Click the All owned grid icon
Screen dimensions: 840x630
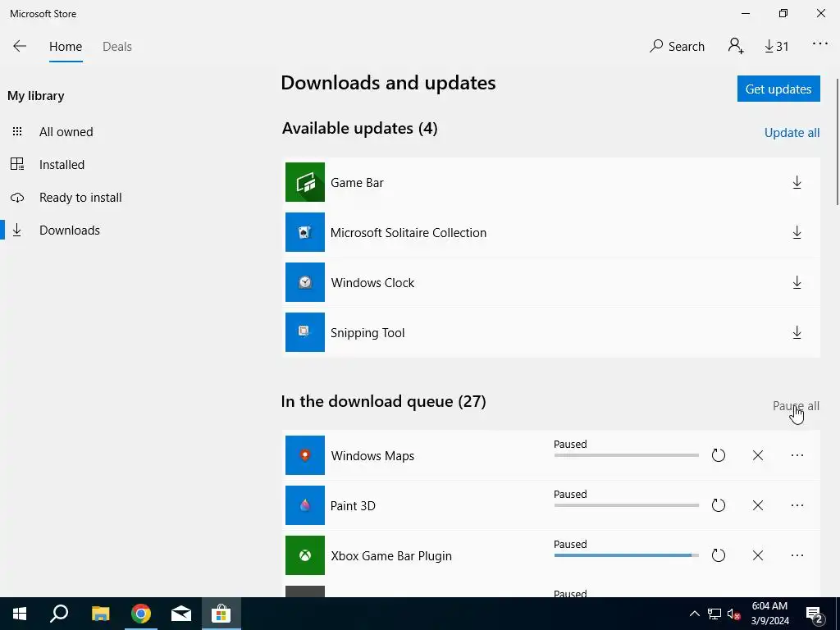[17, 131]
